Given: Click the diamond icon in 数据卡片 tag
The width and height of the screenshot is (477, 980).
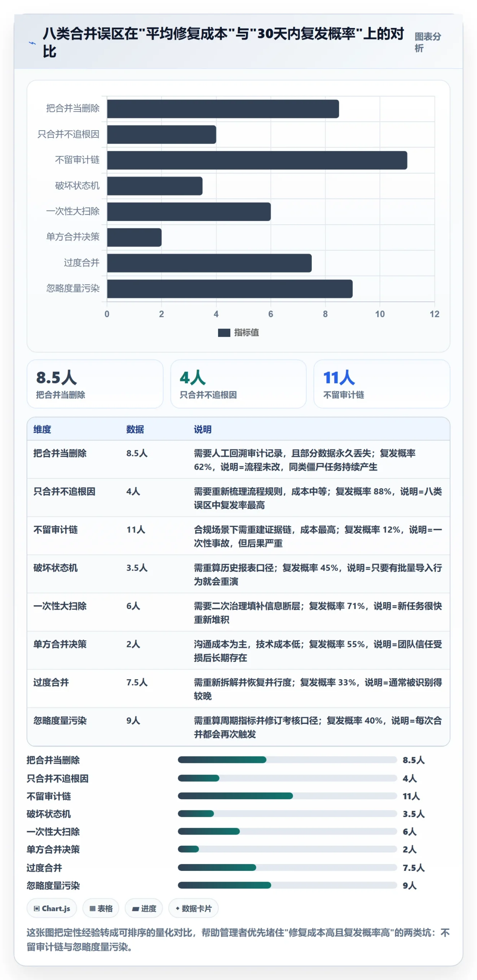Looking at the screenshot, I should (x=177, y=908).
